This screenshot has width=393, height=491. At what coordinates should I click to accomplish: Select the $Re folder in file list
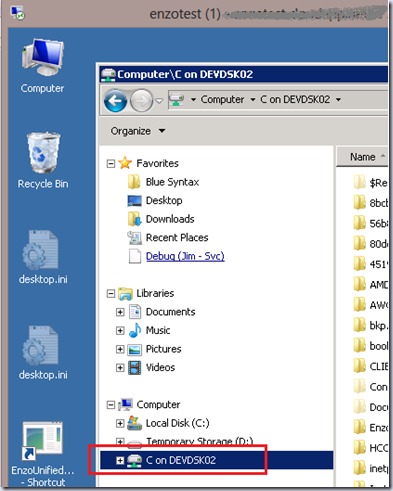pos(370,182)
